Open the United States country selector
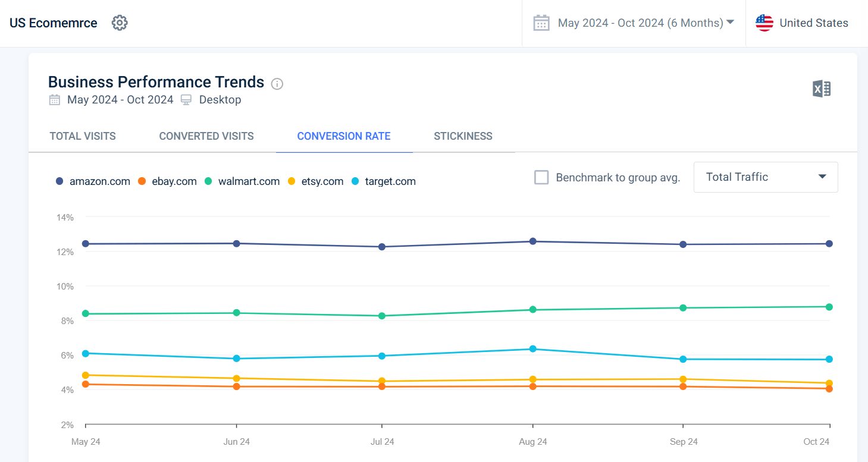Screen dimensions: 868x462 (813, 23)
